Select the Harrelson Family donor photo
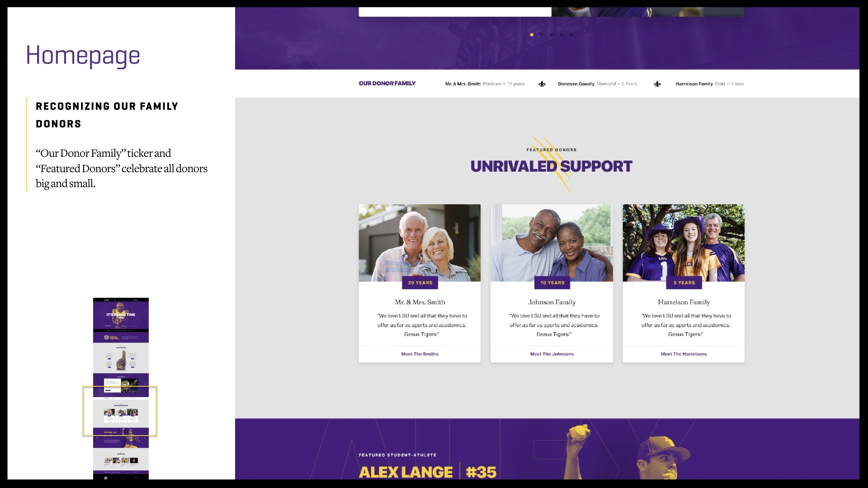The height and width of the screenshot is (488, 868). [684, 243]
